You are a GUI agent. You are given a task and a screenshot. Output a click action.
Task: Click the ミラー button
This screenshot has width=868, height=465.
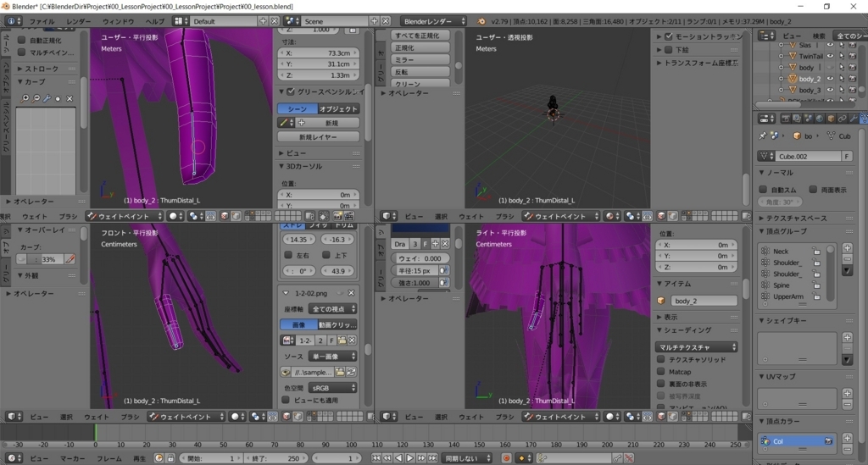coord(420,60)
